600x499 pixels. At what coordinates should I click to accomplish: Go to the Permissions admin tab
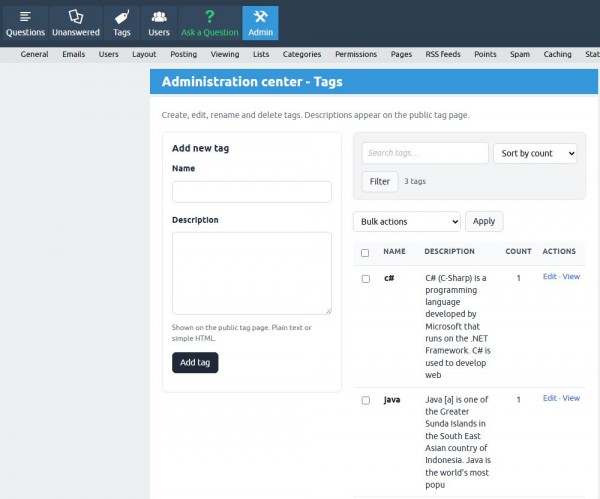(x=356, y=54)
